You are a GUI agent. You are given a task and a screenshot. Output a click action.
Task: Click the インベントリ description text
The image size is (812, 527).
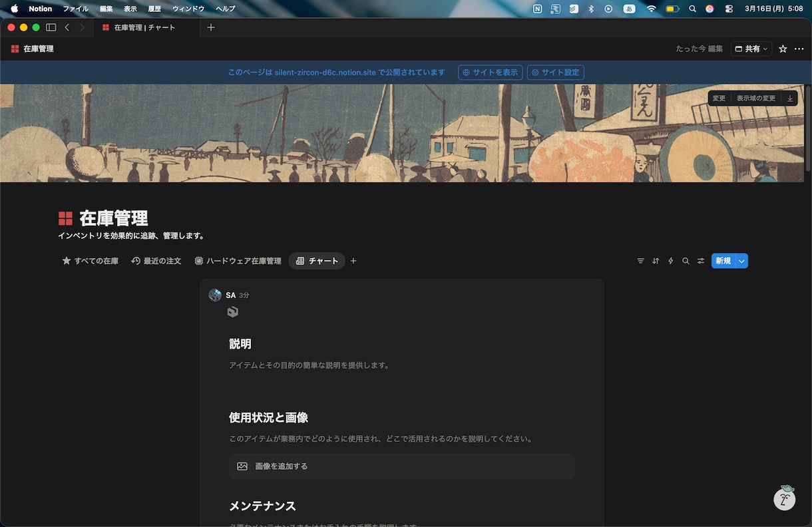[132, 236]
